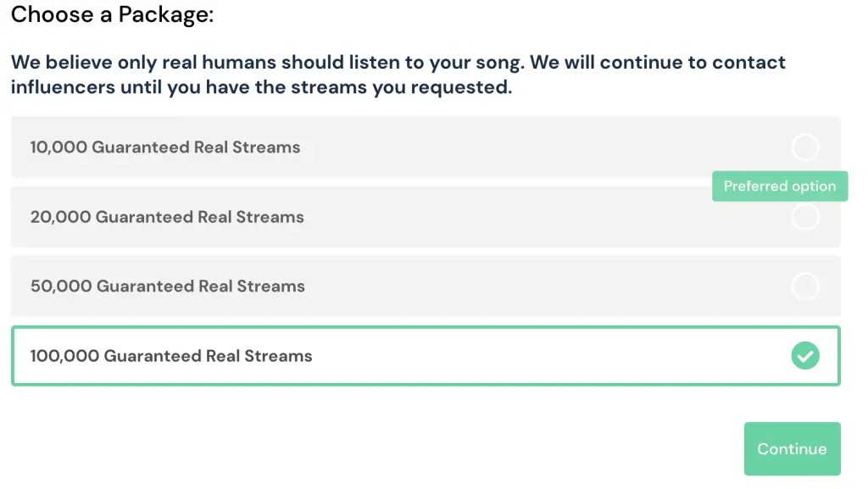Click the white tick inside the green circle

click(x=805, y=356)
